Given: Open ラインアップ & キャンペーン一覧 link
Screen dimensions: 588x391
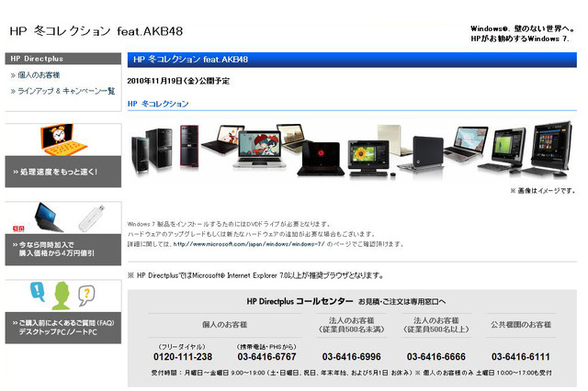Looking at the screenshot, I should tap(66, 91).
